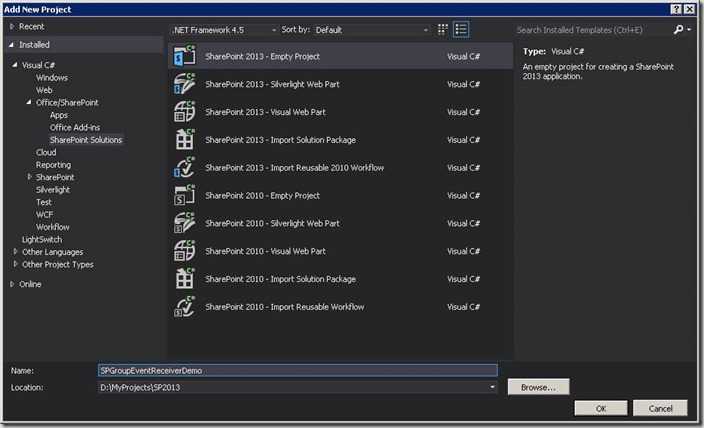
Task: Select the Apps category
Action: point(59,115)
